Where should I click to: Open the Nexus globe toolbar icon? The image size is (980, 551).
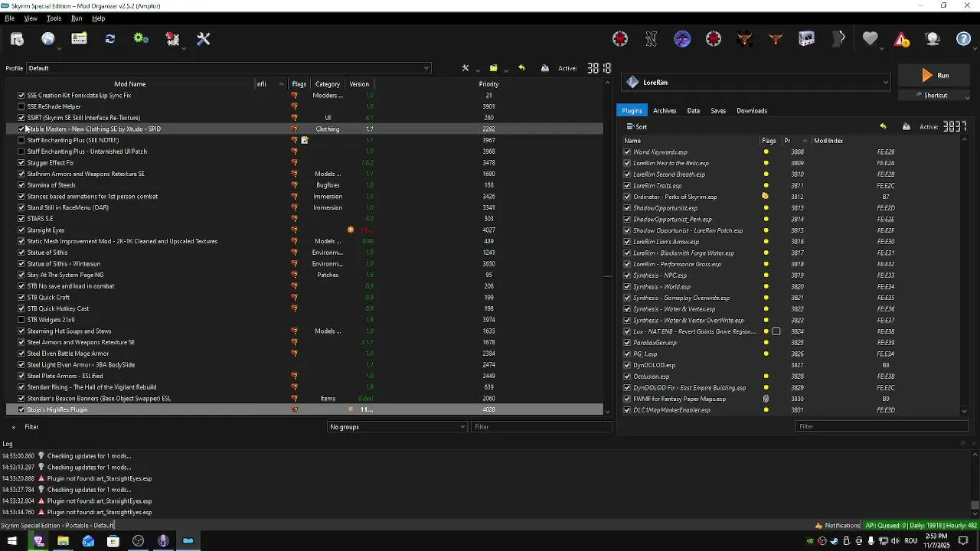click(48, 39)
